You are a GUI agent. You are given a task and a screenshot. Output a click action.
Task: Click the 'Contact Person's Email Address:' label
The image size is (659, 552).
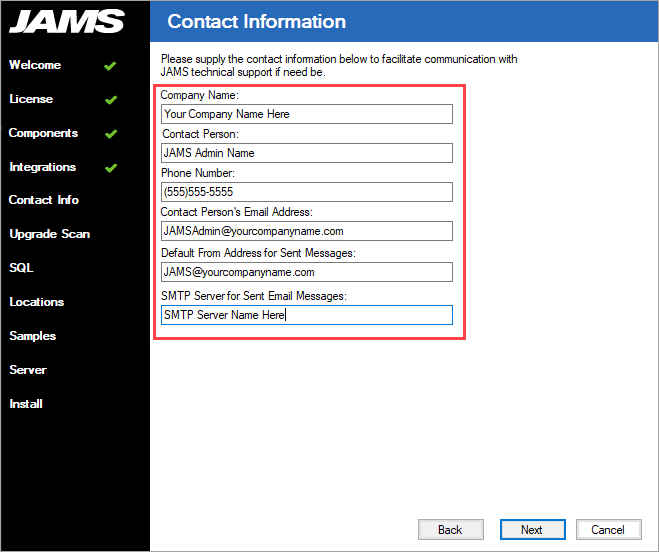click(237, 212)
